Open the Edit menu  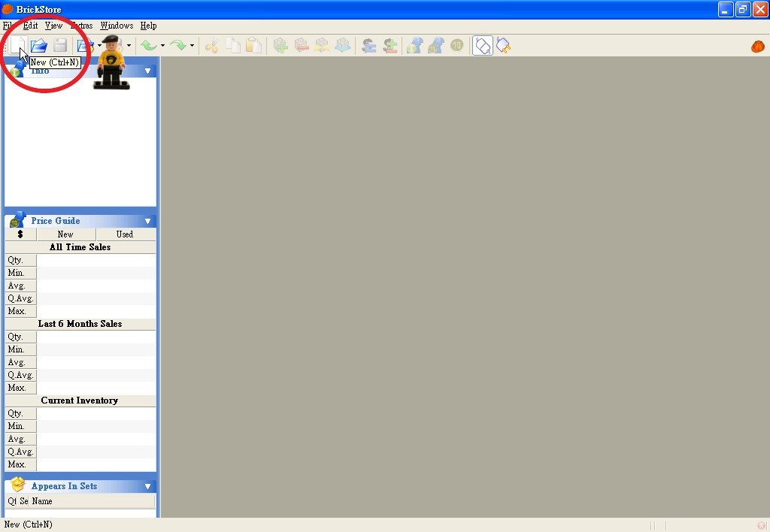(30, 26)
